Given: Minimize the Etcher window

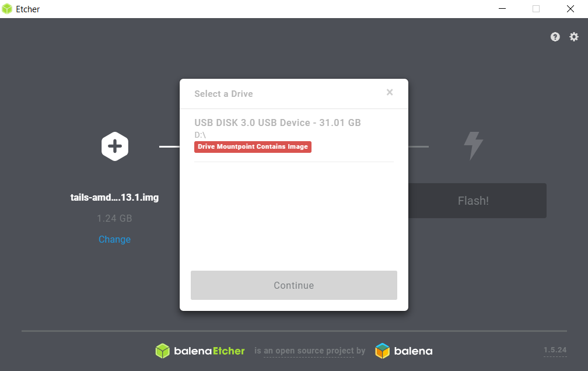Looking at the screenshot, I should click(502, 9).
